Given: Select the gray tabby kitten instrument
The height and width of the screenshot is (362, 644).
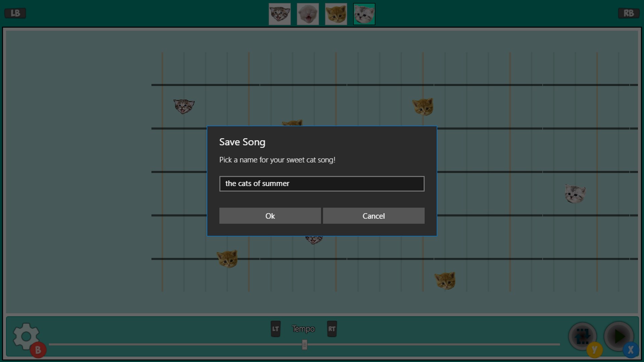Looking at the screenshot, I should pos(279,14).
